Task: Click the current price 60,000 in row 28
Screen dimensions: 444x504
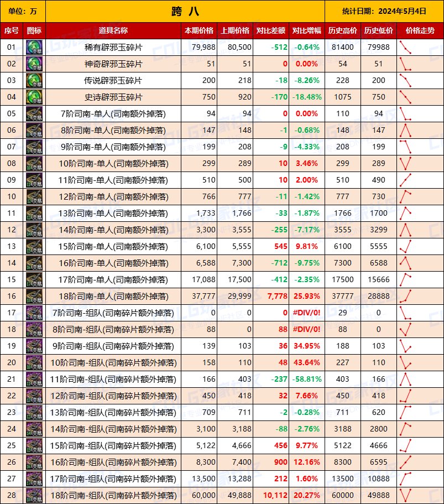Action: point(203,496)
